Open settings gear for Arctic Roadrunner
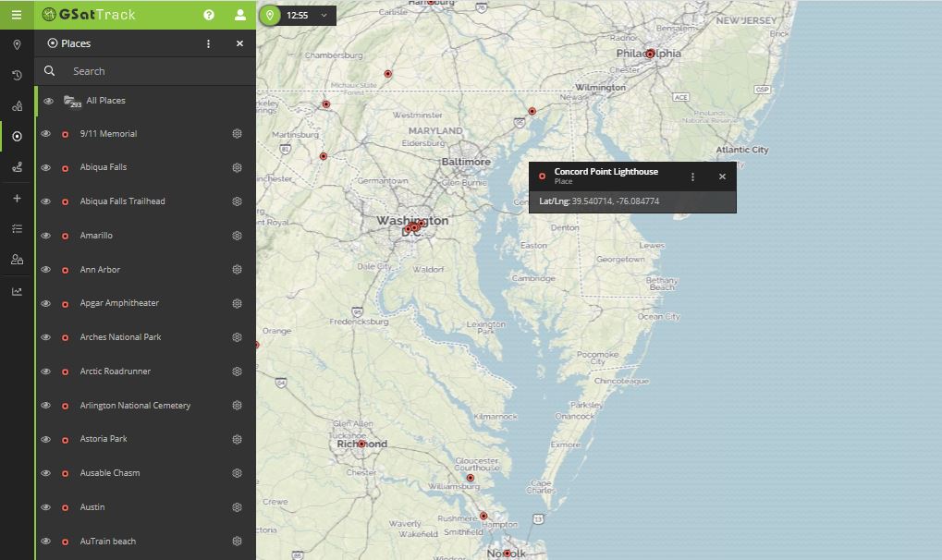 [237, 371]
